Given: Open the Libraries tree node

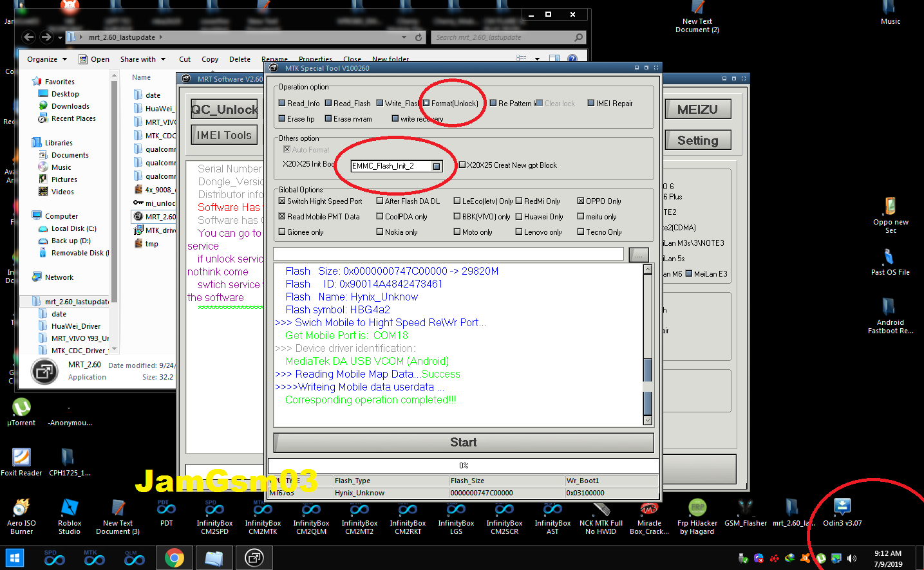Looking at the screenshot, I should 59,143.
